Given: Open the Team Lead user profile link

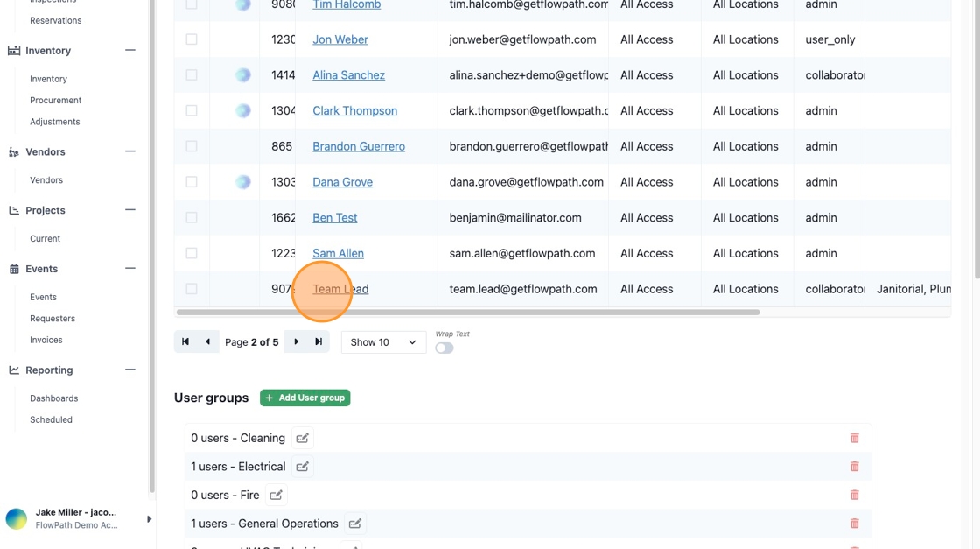Looking at the screenshot, I should [x=340, y=289].
